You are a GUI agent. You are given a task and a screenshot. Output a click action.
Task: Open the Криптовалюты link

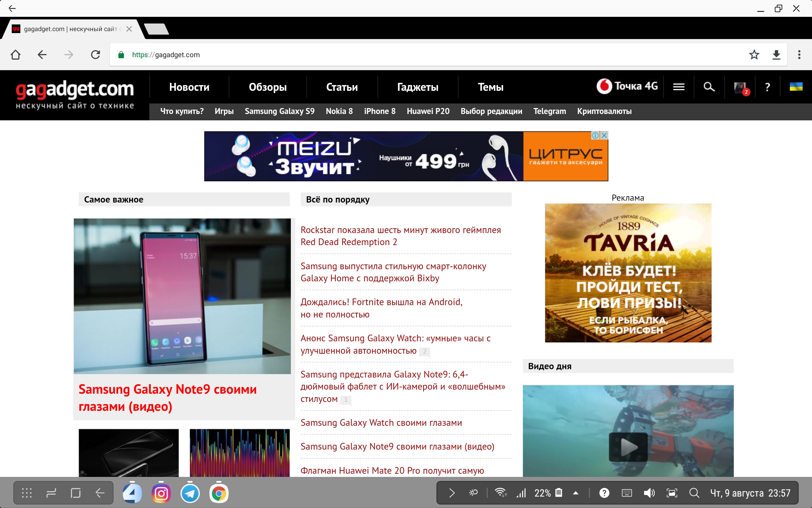604,111
